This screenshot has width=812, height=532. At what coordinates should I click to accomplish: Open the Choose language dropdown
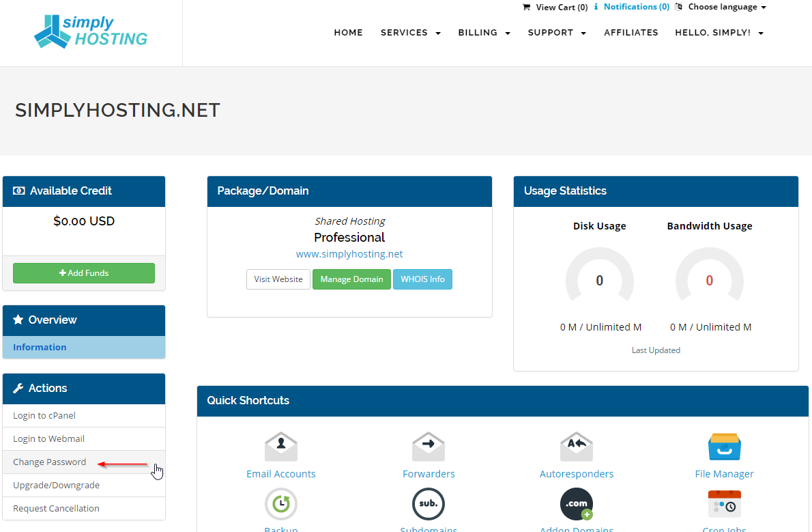[x=727, y=7]
